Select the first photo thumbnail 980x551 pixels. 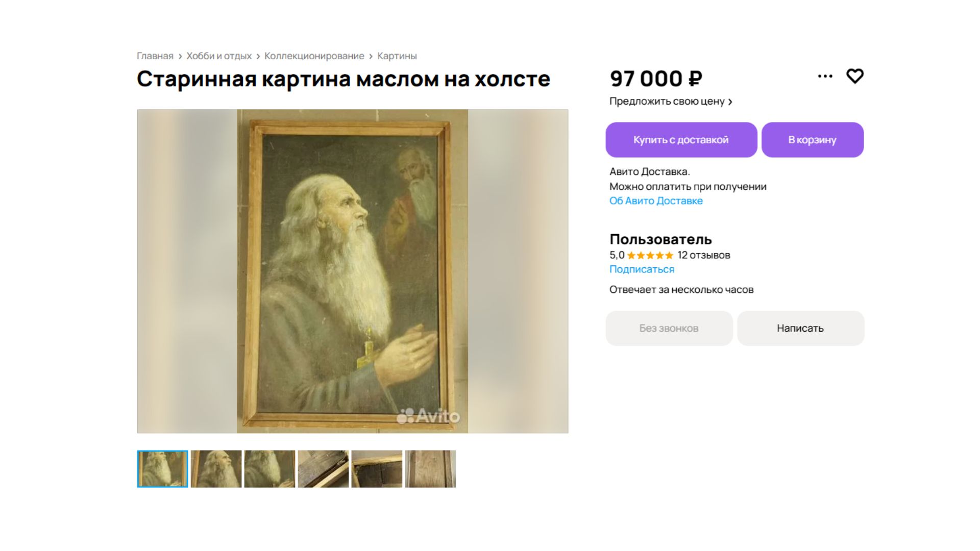point(163,469)
